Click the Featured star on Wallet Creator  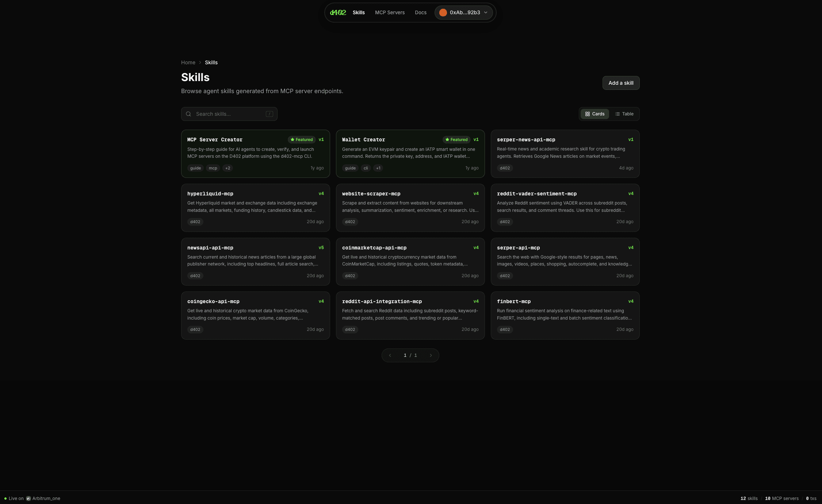tap(447, 140)
